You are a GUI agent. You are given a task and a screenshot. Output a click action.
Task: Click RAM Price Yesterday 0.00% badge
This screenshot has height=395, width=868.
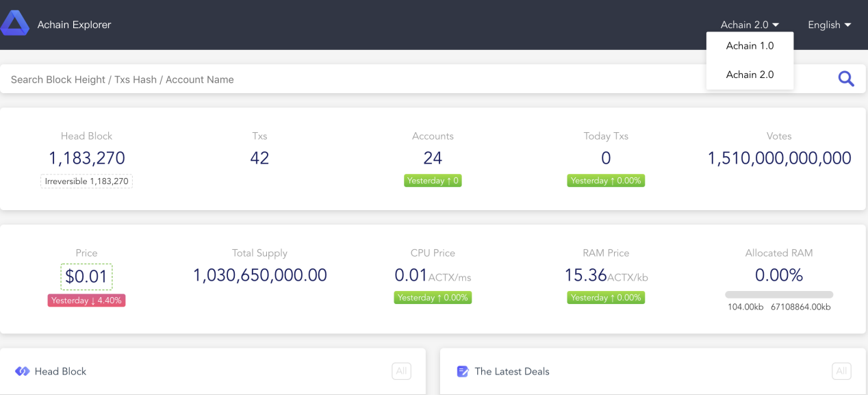coord(606,298)
